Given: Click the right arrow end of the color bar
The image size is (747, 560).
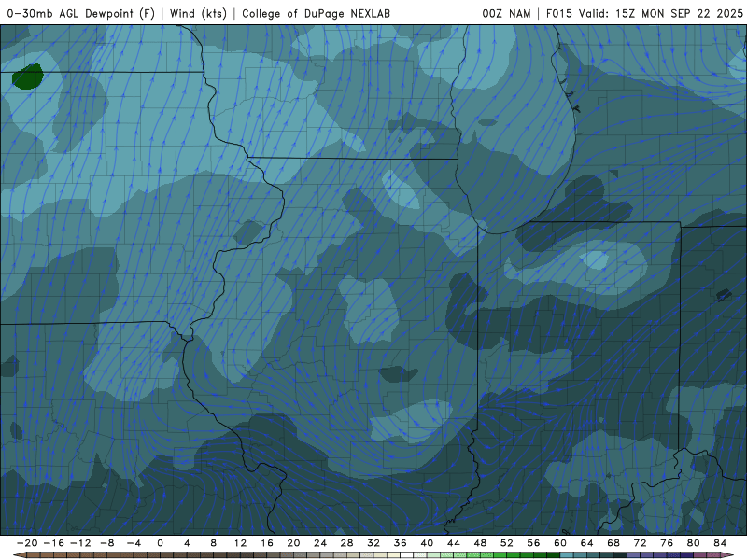Looking at the screenshot, I should pyautogui.click(x=728, y=555).
